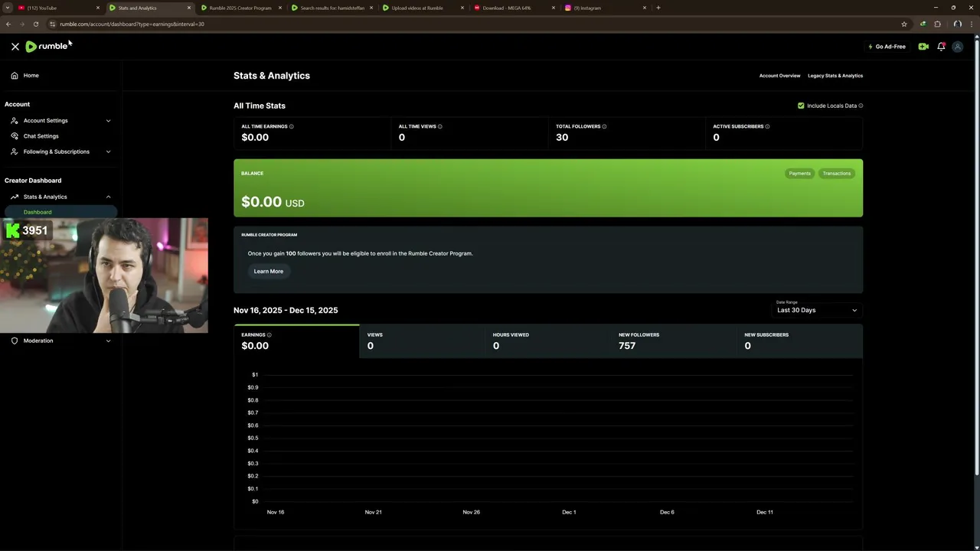The height and width of the screenshot is (551, 980).
Task: Open the notifications bell
Action: click(x=941, y=47)
